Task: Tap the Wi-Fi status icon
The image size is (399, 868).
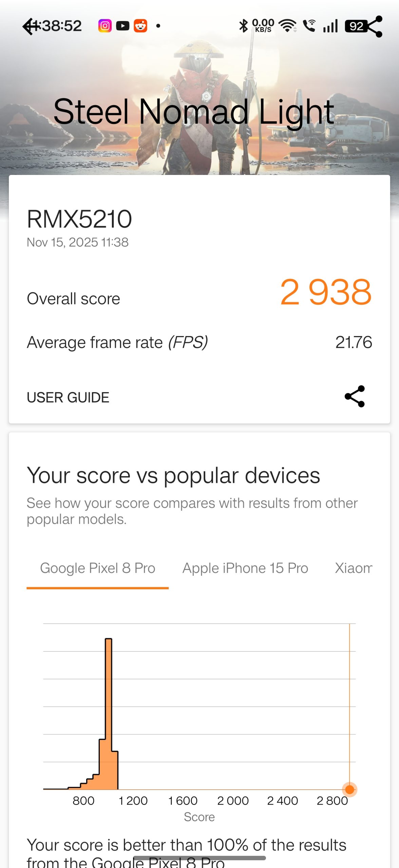Action: [287, 26]
